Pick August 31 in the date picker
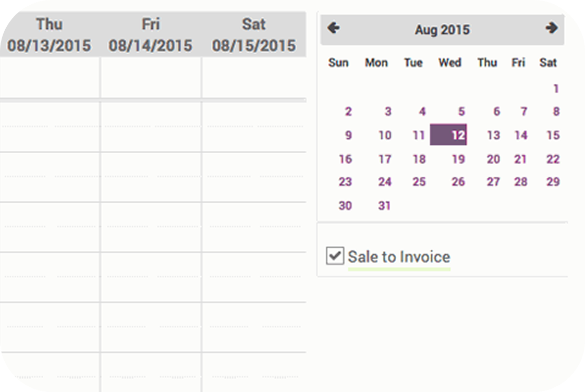 (384, 206)
